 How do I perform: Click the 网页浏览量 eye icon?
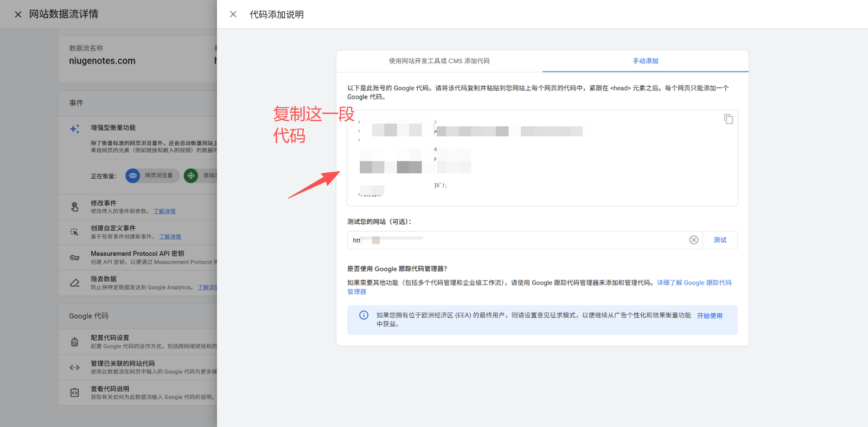pos(133,176)
